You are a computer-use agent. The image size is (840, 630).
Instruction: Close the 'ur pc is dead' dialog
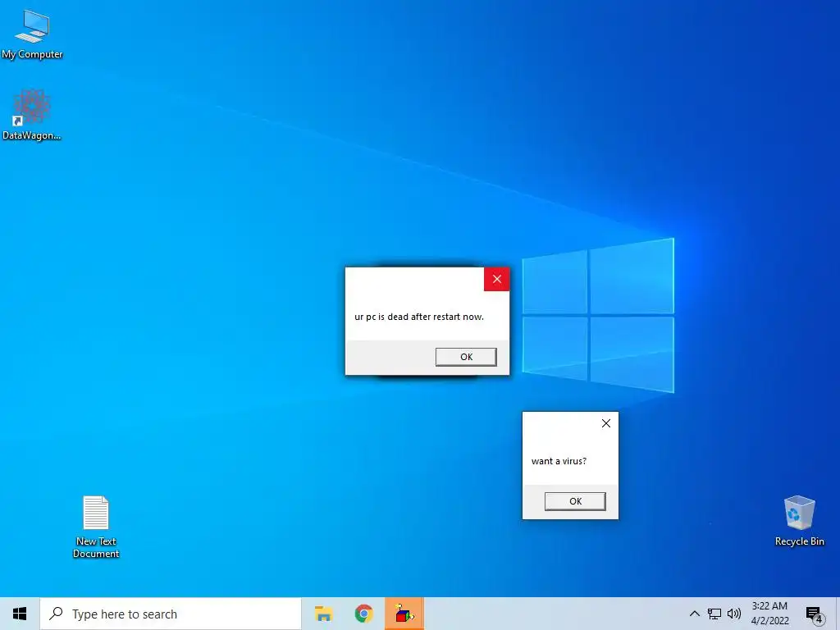(x=496, y=279)
